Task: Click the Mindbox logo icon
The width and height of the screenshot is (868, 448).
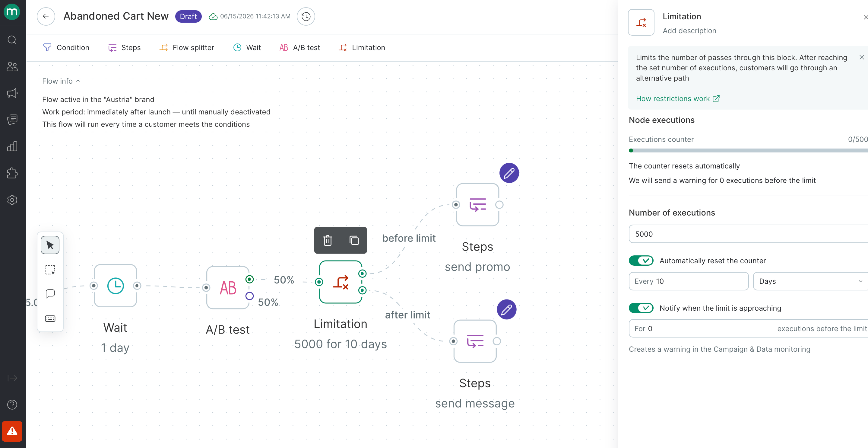Action: pyautogui.click(x=12, y=12)
